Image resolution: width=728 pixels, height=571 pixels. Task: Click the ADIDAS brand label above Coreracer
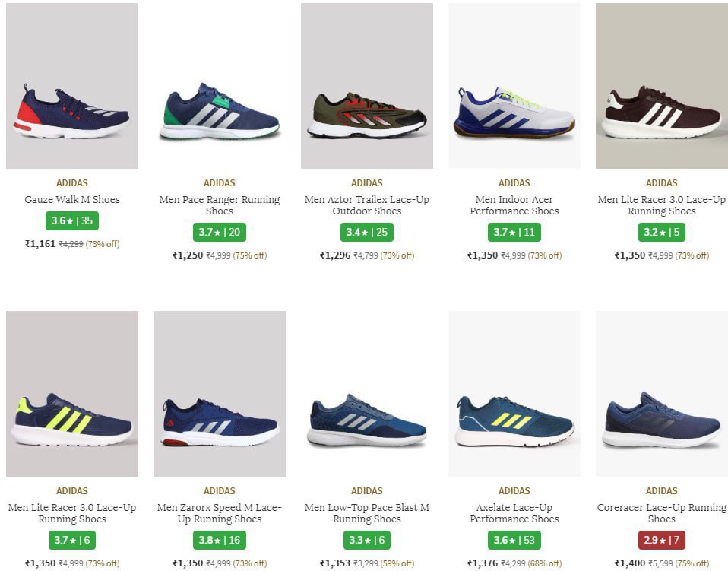point(662,491)
